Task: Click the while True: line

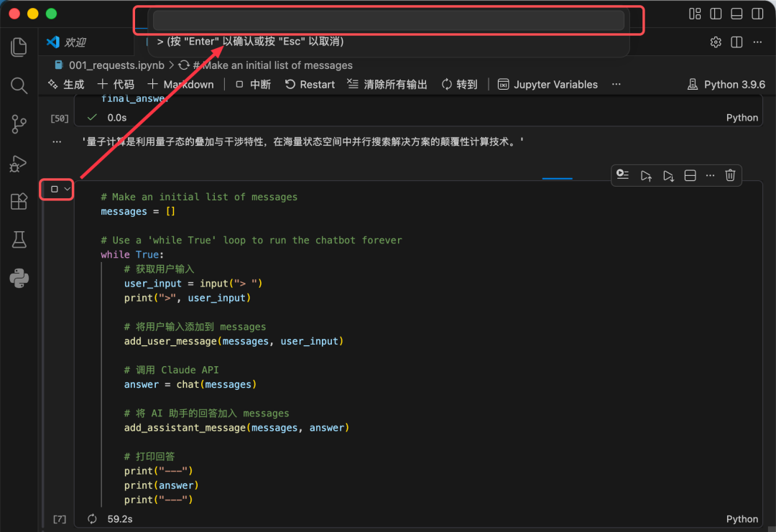Action: (x=132, y=255)
